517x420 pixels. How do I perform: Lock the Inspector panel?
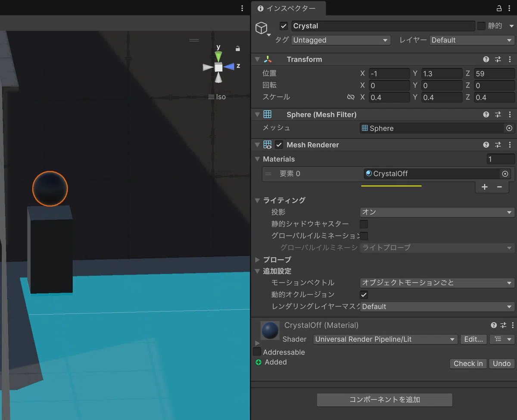point(499,8)
